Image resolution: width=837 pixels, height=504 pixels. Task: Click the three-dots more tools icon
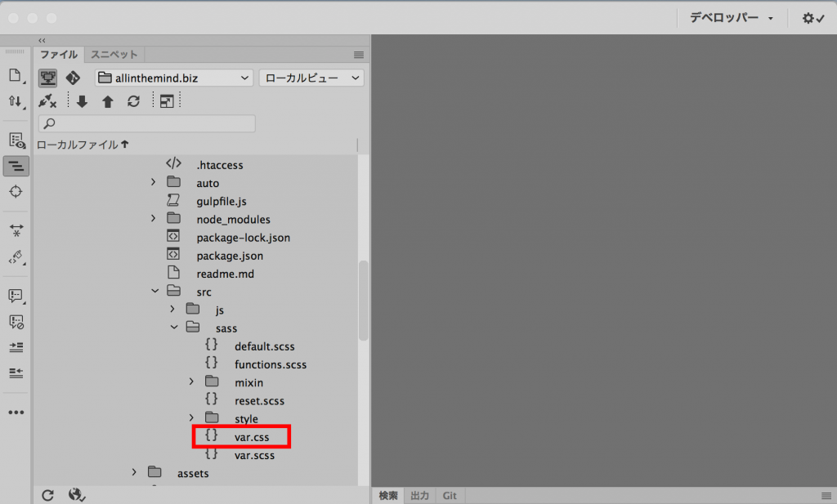coord(16,413)
